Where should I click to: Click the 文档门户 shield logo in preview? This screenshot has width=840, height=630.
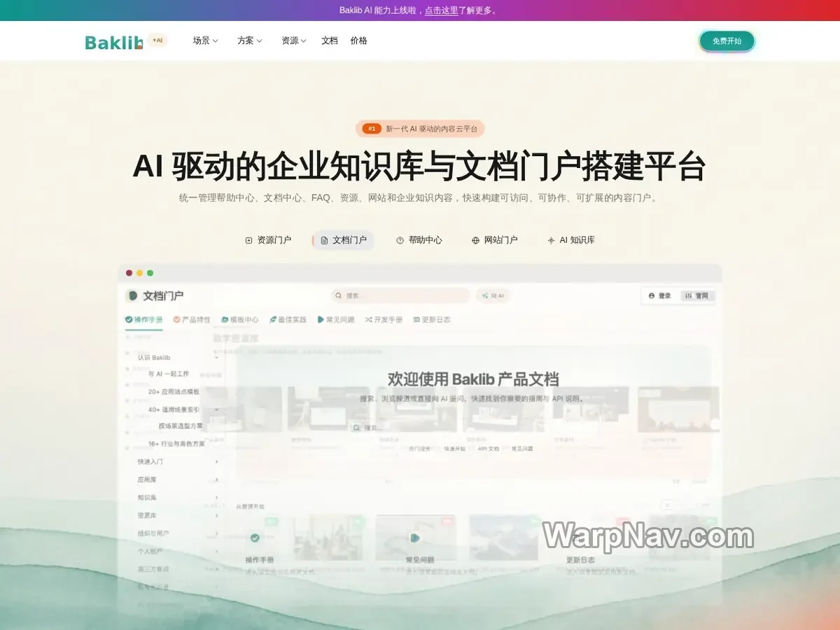point(133,296)
